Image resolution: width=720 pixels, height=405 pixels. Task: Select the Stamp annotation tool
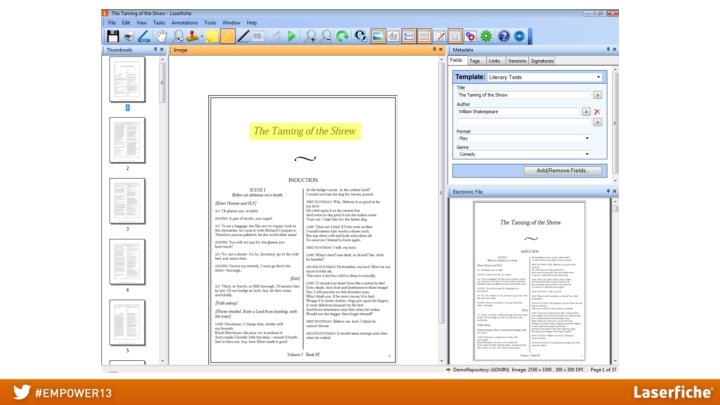(x=193, y=36)
